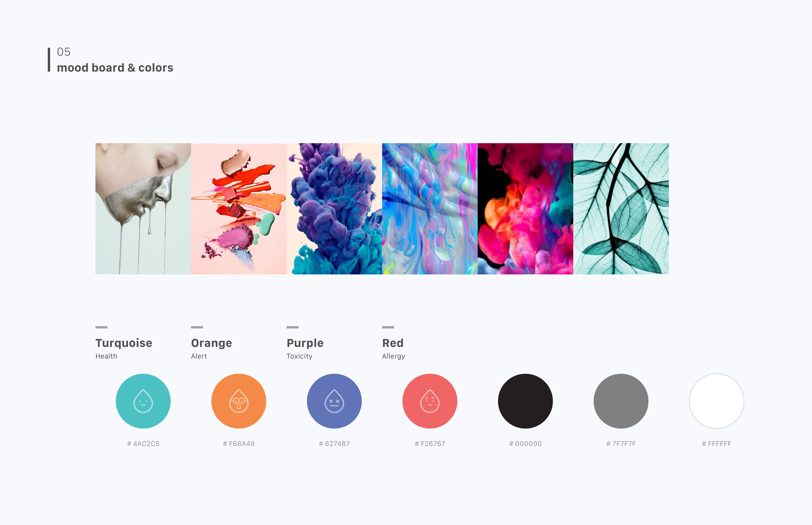Viewport: 812px width, 525px height.
Task: Select the gray 7F7F7F color swatch
Action: coord(621,401)
